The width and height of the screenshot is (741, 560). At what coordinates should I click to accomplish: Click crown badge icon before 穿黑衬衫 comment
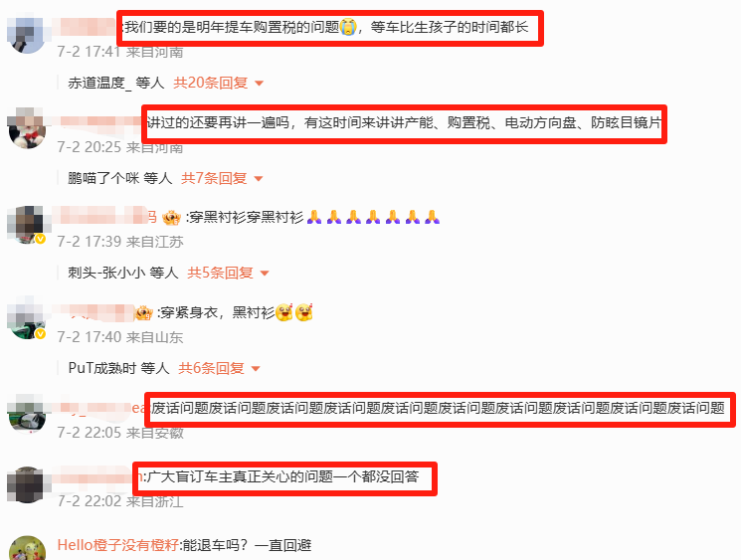coord(171,218)
